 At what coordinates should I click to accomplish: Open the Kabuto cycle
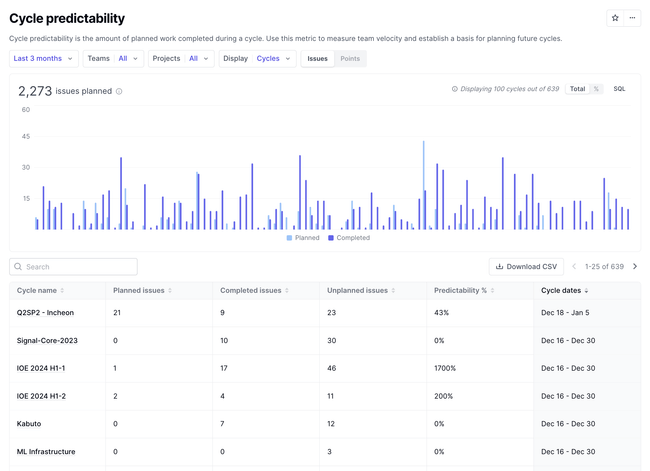[29, 424]
